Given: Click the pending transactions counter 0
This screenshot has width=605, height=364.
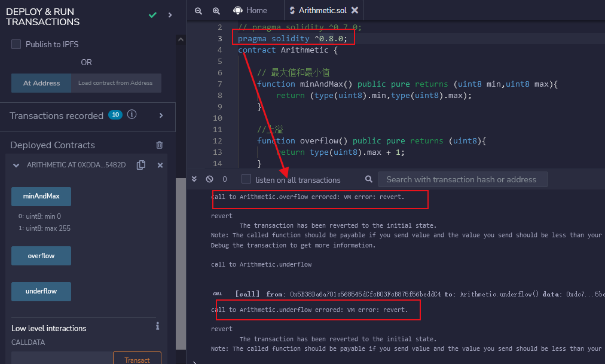Looking at the screenshot, I should point(225,179).
